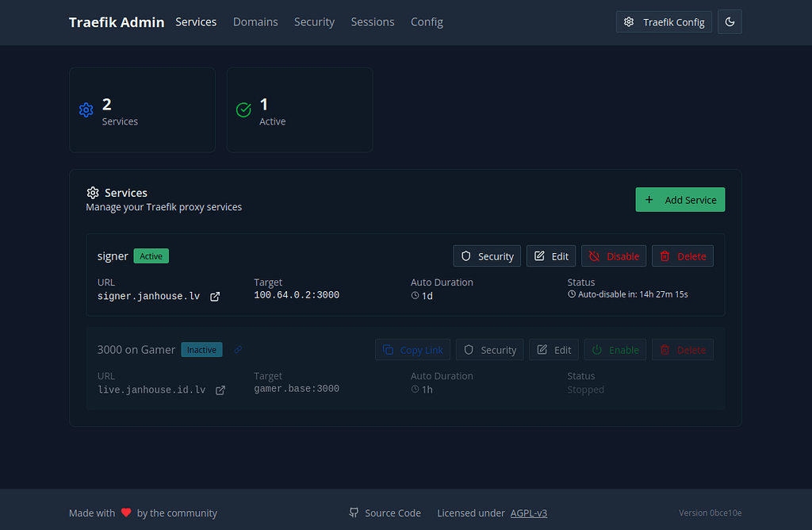Click Add Service button
The height and width of the screenshot is (530, 812).
(x=680, y=199)
